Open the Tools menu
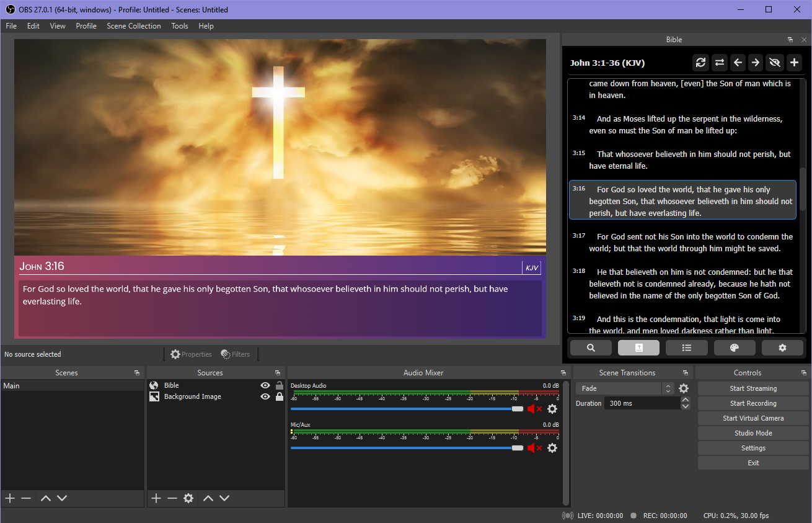 (x=179, y=26)
